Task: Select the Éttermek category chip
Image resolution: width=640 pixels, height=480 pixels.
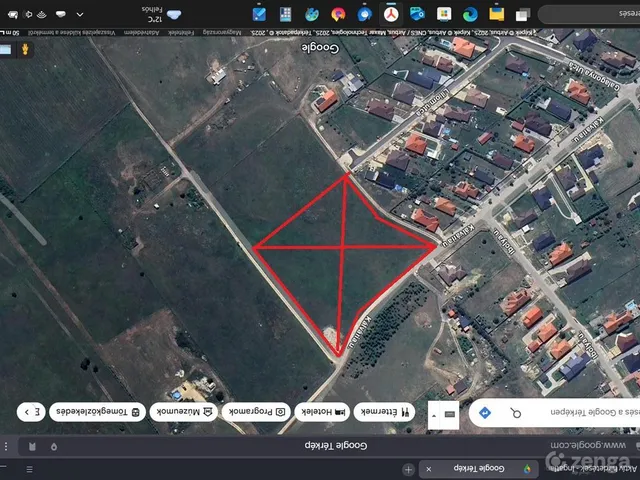Action: [384, 412]
